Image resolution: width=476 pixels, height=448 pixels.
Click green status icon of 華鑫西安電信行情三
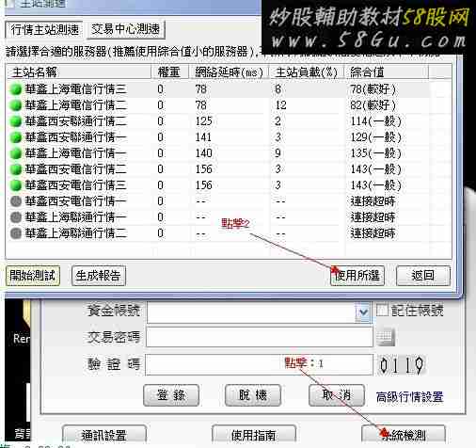click(15, 185)
